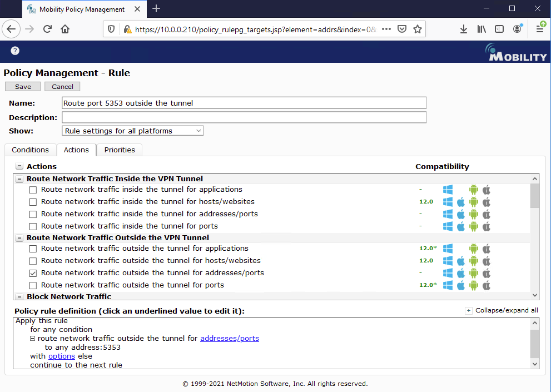551x392 pixels.
Task: Switch to the Conditions tab
Action: (30, 150)
